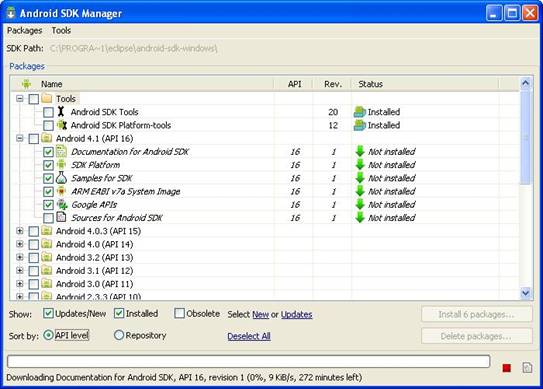This screenshot has height=389, width=543.
Task: Select the Repository sort radio button
Action: coord(119,335)
